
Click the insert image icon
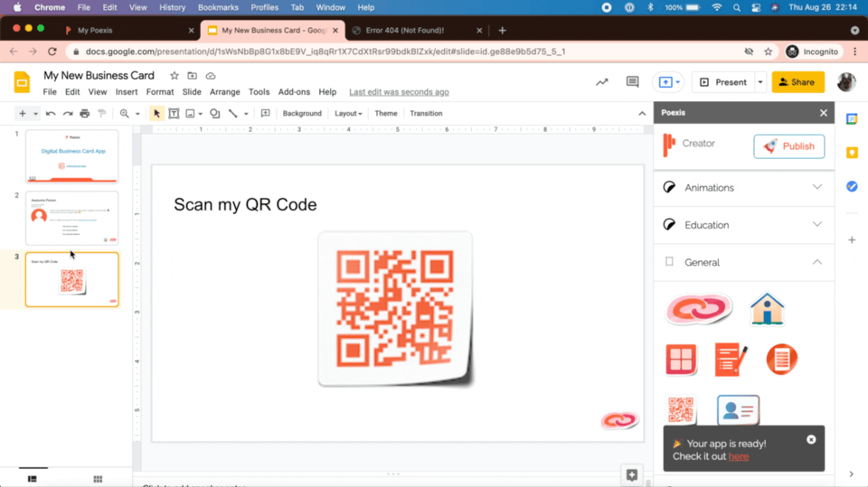(190, 114)
